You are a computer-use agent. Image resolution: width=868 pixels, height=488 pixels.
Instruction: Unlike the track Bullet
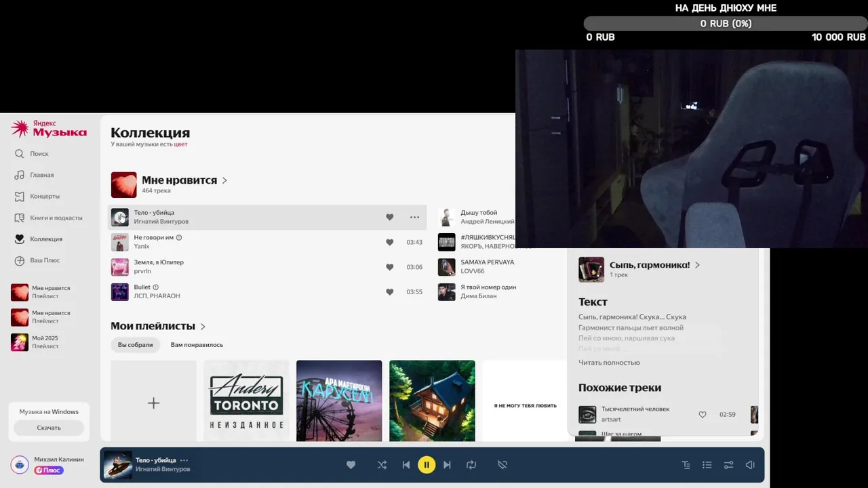pyautogui.click(x=389, y=292)
